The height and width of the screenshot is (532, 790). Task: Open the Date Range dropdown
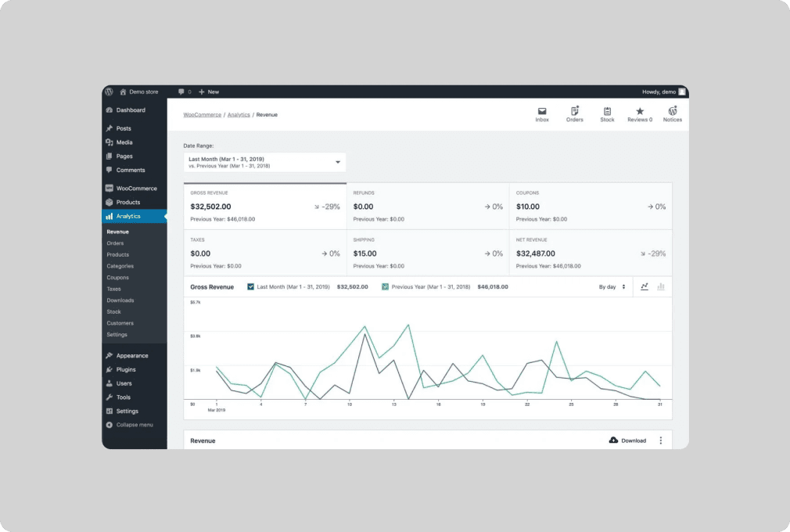[x=264, y=162]
